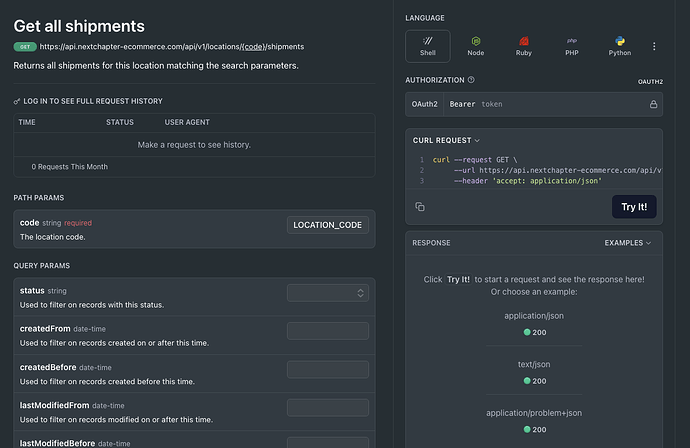Click the Try It! button
The height and width of the screenshot is (448, 690).
pyautogui.click(x=634, y=207)
